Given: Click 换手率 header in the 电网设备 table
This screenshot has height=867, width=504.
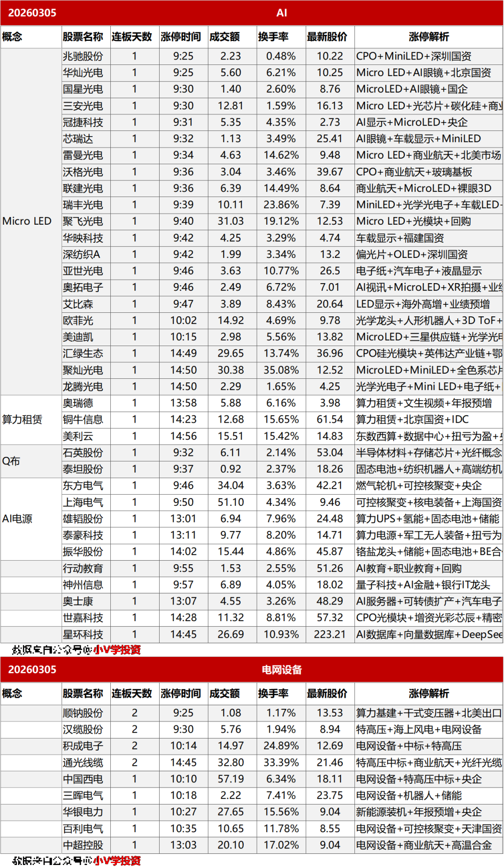Looking at the screenshot, I should pyautogui.click(x=273, y=694).
